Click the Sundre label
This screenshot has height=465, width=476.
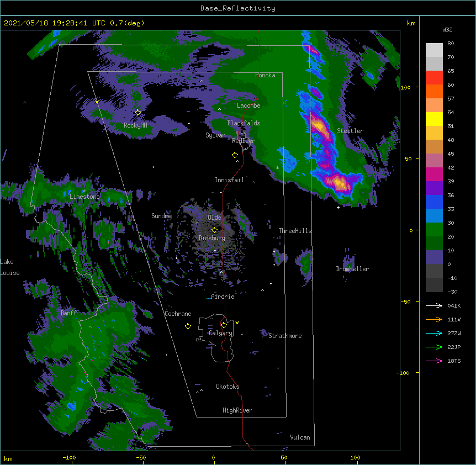click(161, 216)
